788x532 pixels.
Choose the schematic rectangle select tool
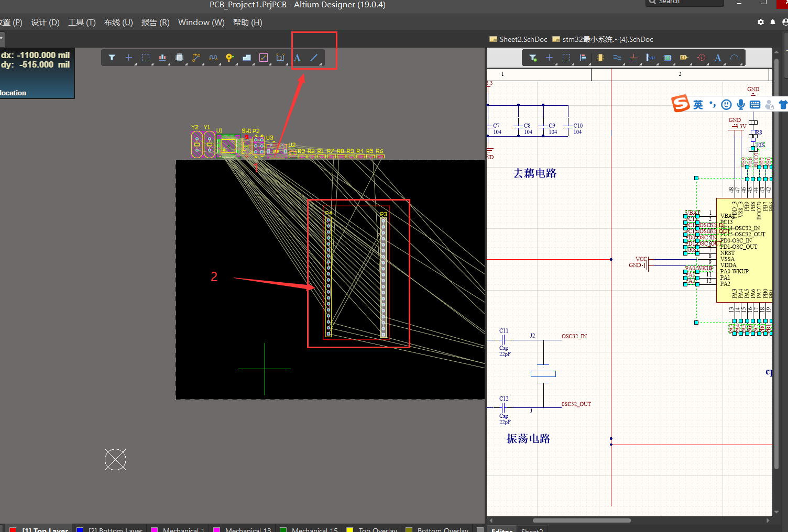566,58
